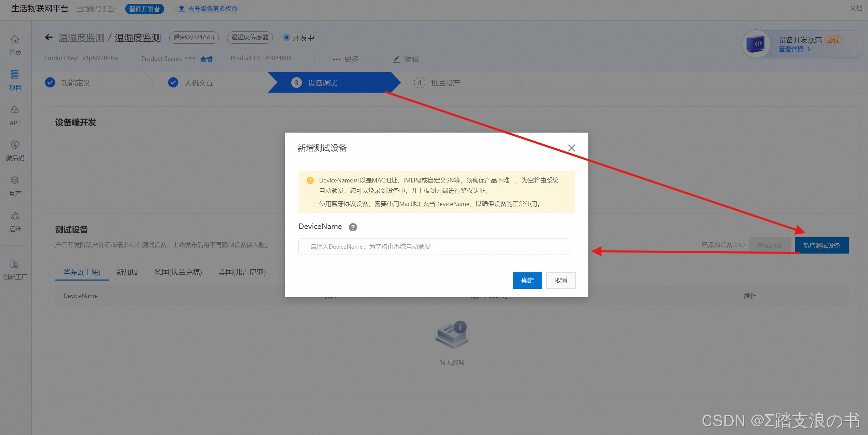Click the 取消 button
This screenshot has height=435, width=868.
561,281
